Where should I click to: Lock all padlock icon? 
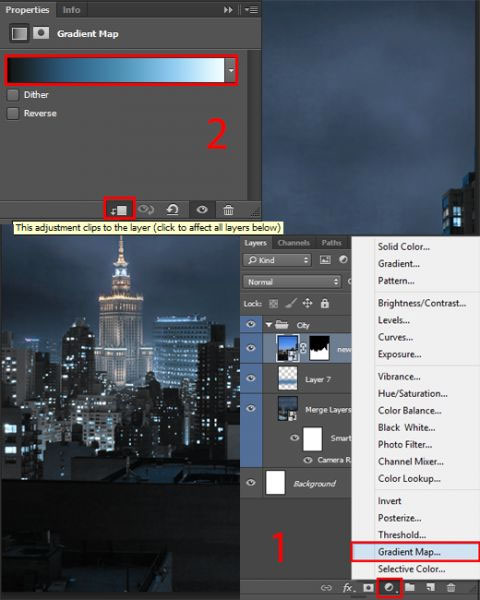[x=325, y=303]
